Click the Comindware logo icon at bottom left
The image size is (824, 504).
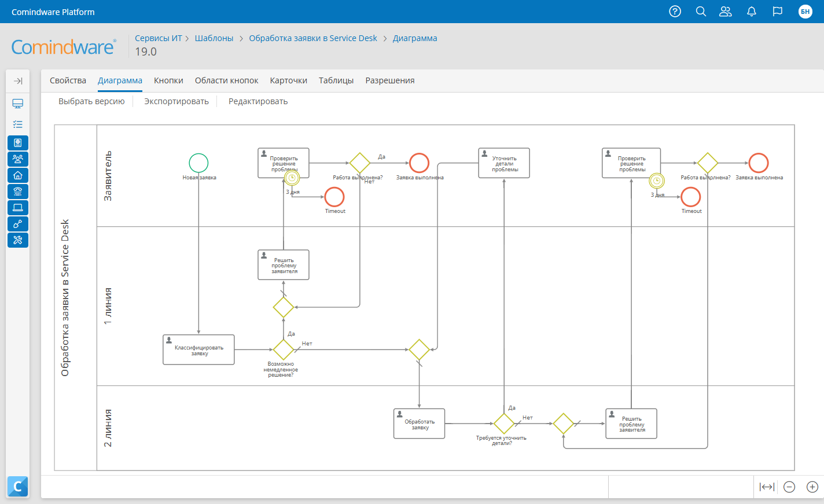pos(17,487)
